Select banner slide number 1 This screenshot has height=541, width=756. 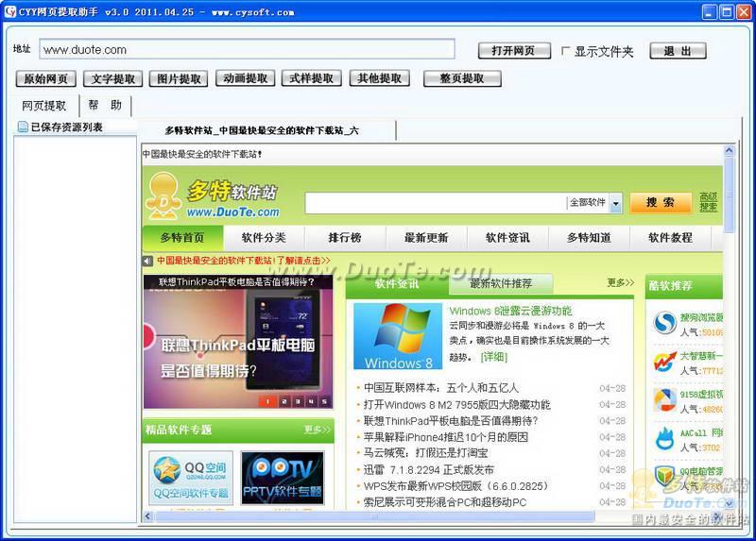(267, 401)
